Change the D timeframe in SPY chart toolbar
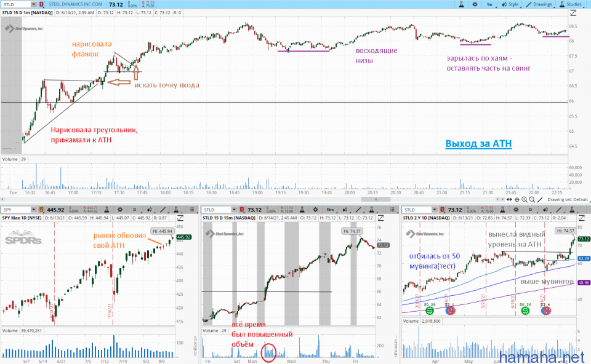 click(x=134, y=210)
